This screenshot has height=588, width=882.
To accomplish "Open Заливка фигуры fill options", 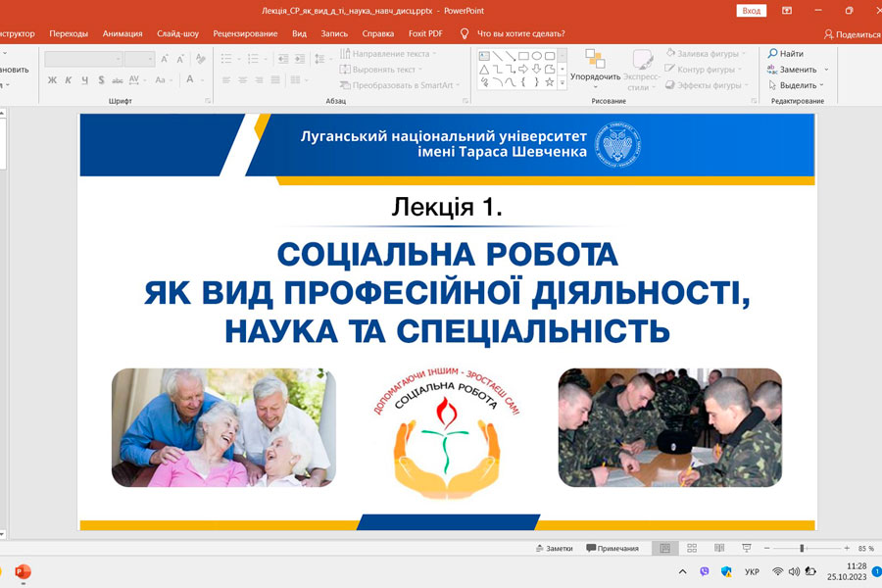I will coord(706,54).
